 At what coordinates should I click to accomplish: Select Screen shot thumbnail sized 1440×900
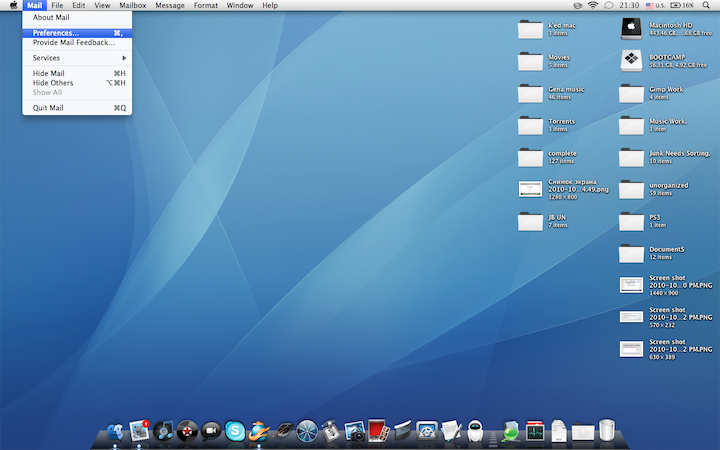click(631, 285)
